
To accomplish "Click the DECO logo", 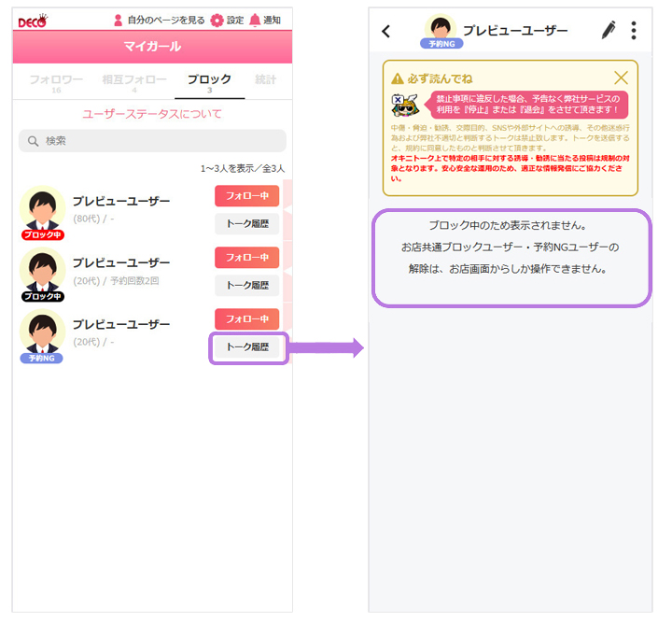I will (33, 20).
